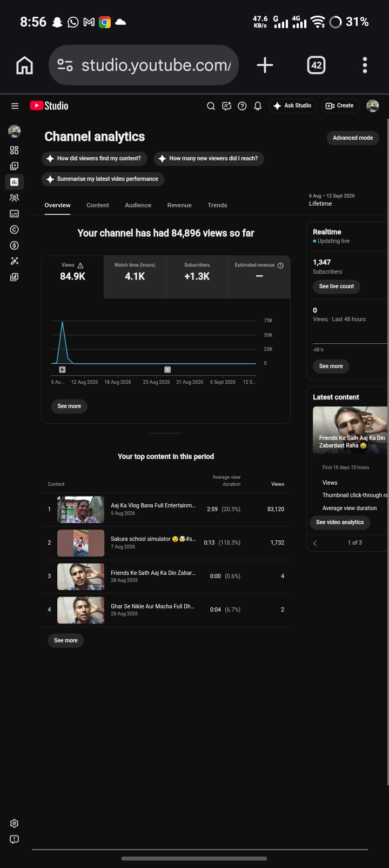Viewport: 389px width, 868px height.
Task: Select the Views metric card
Action: [x=73, y=277]
